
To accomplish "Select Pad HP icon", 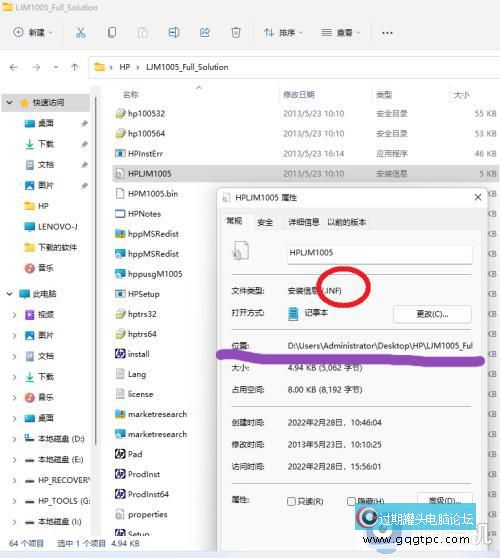I will (x=120, y=454).
